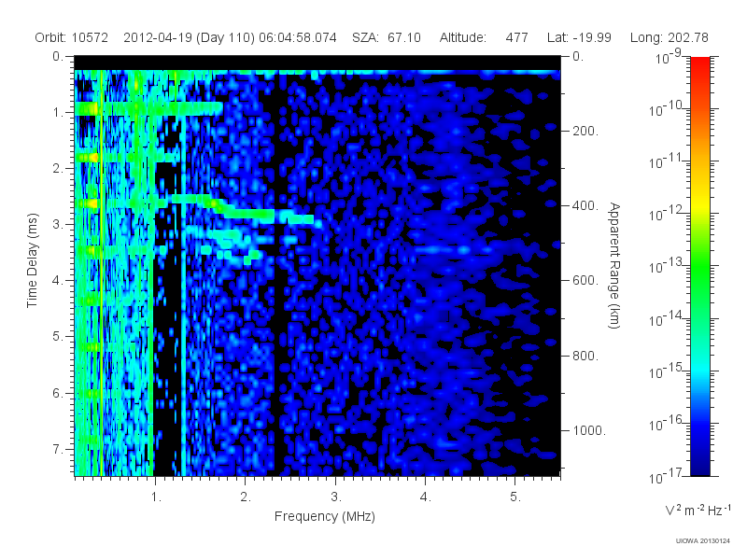
Task: Click the apparent range tick '0.' on right axis
Action: [x=578, y=57]
